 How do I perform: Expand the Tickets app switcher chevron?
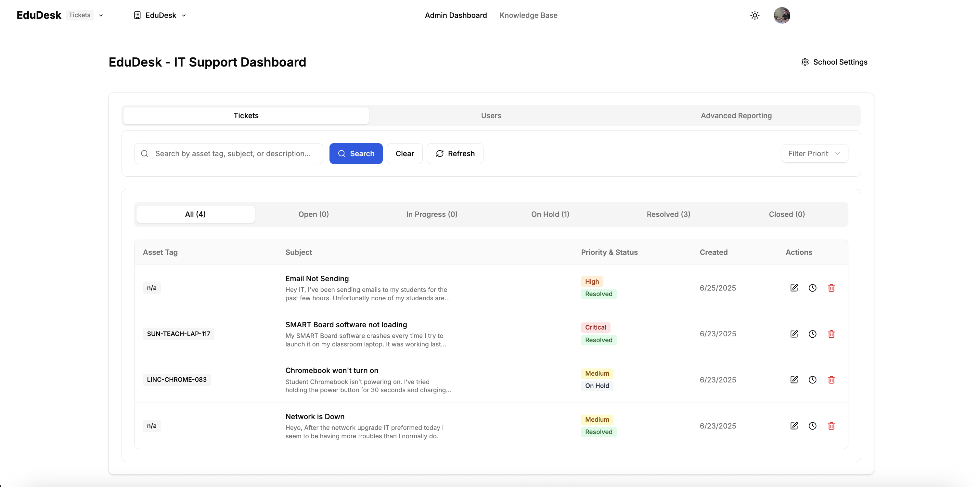[101, 16]
